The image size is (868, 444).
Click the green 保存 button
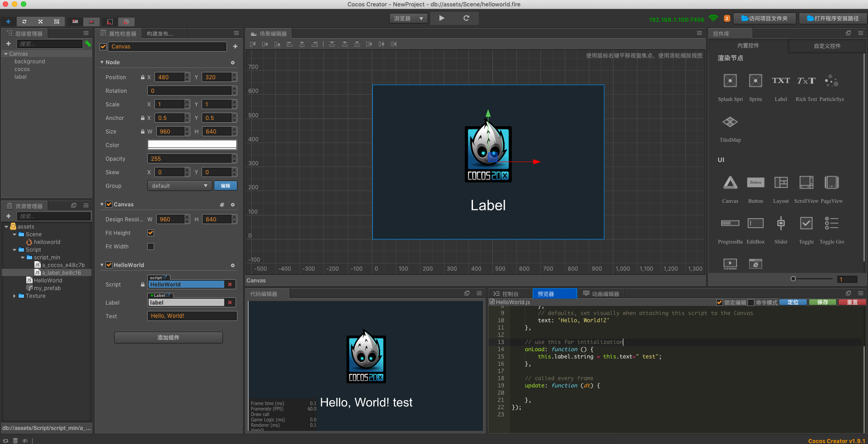(822, 302)
